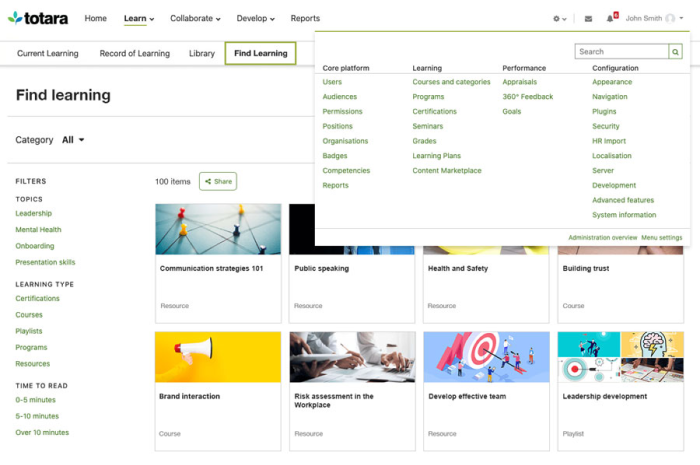700x465 pixels.
Task: Expand the Learn menu
Action: [x=139, y=18]
